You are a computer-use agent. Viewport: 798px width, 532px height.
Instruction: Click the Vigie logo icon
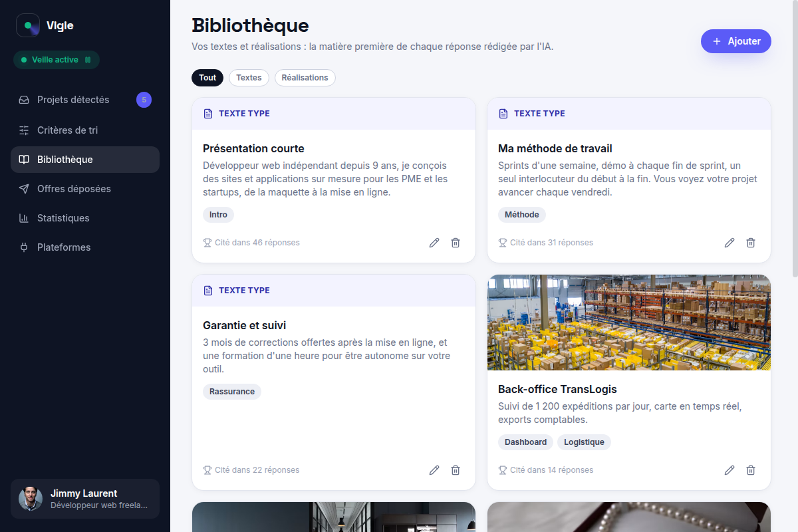(28, 26)
